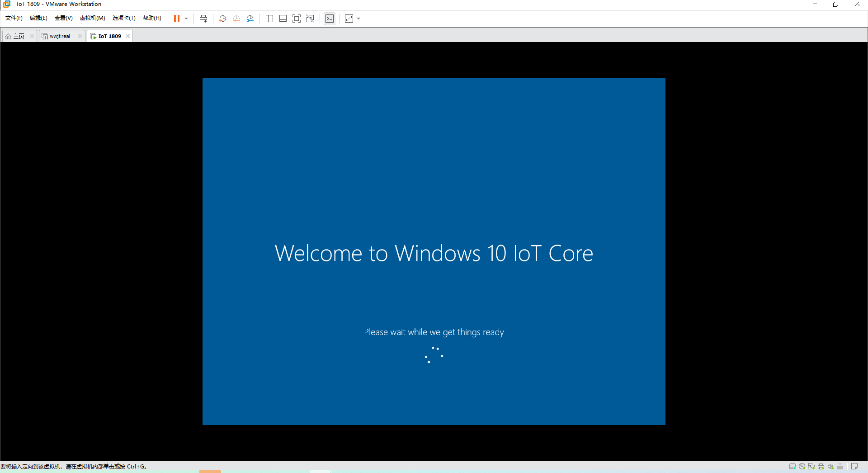Open the sound device status icon
This screenshot has height=473, width=868.
831,466
